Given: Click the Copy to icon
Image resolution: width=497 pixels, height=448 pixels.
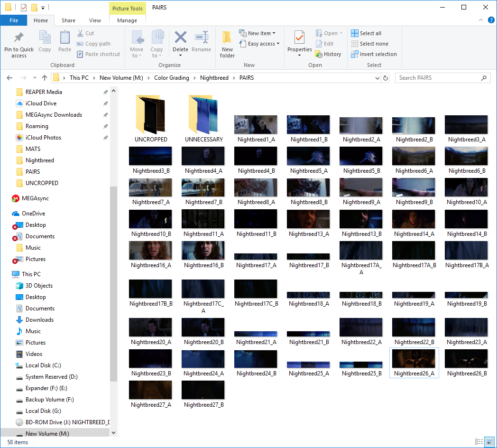Looking at the screenshot, I should click(157, 38).
